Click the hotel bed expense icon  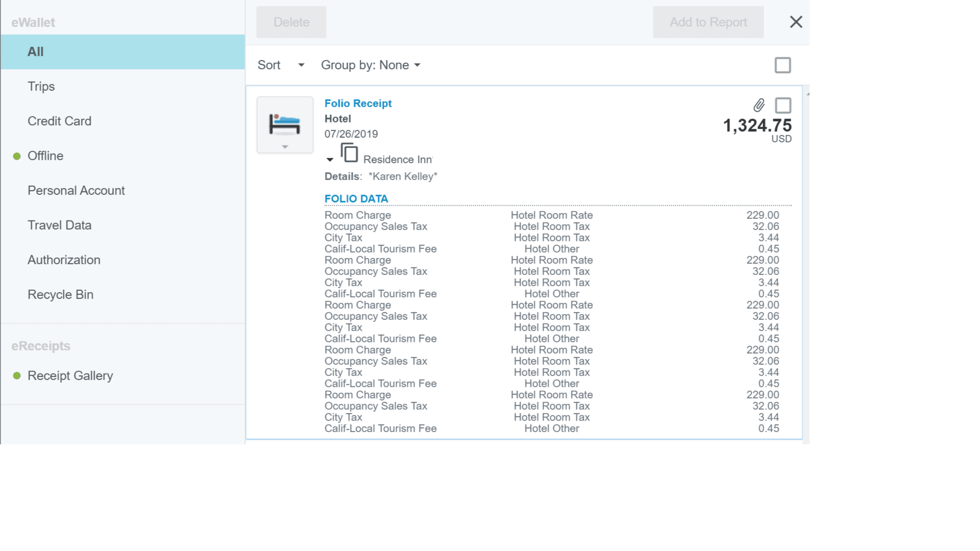click(x=284, y=124)
